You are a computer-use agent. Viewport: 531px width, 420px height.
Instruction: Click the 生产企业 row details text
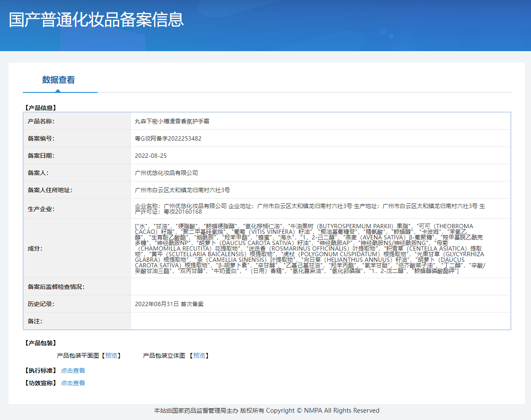[x=310, y=208]
